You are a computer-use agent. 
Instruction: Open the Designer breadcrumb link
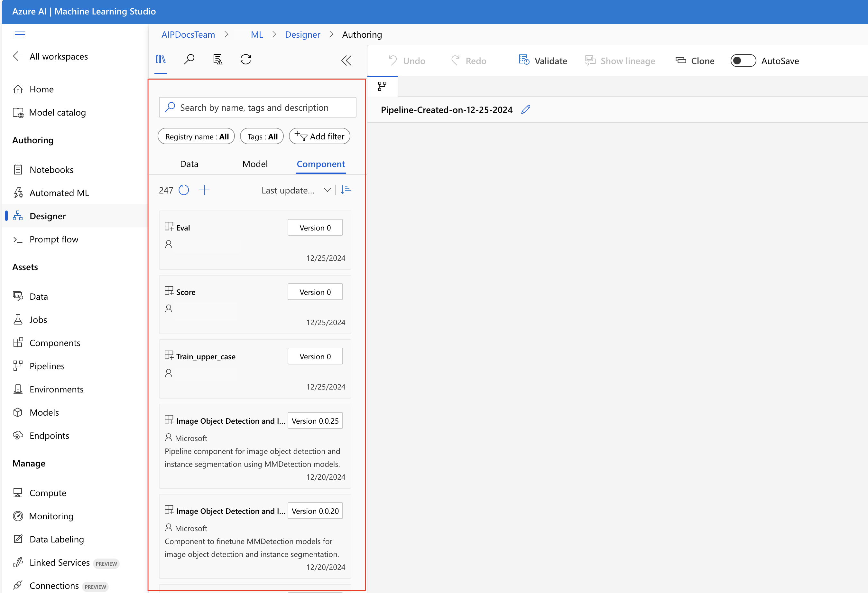(x=302, y=35)
